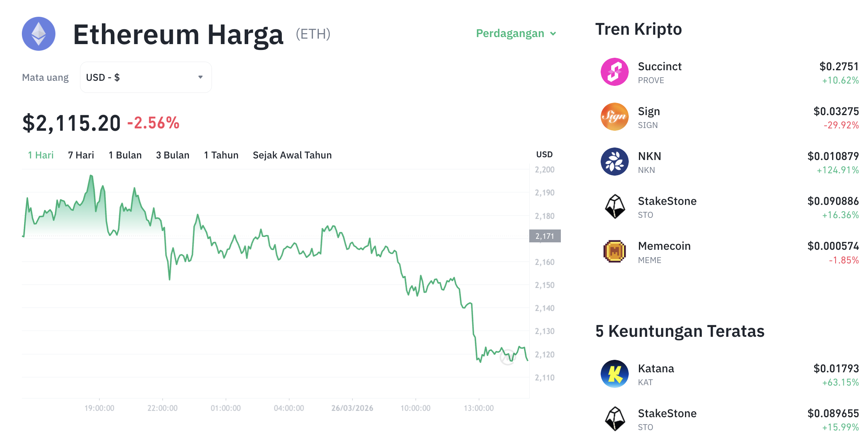Click the 2,171 price marker on axis
The image size is (868, 441).
point(545,236)
